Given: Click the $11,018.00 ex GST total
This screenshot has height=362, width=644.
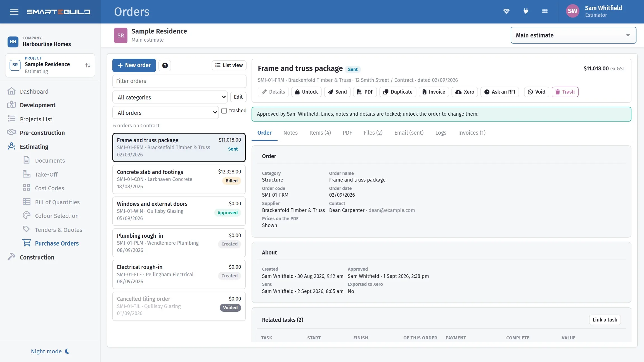Looking at the screenshot, I should [x=604, y=68].
